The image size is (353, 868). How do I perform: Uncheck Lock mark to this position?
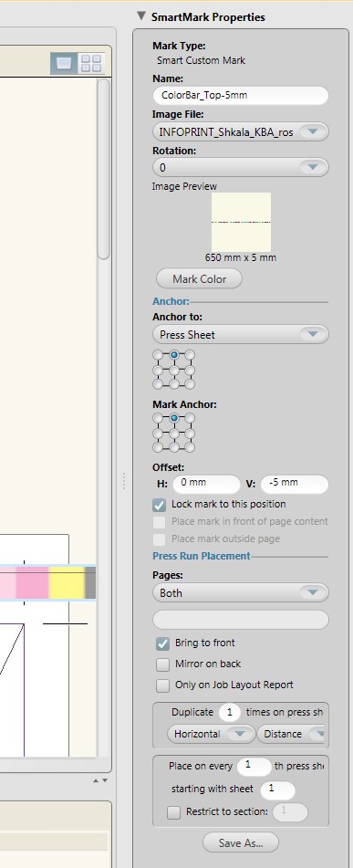point(160,505)
